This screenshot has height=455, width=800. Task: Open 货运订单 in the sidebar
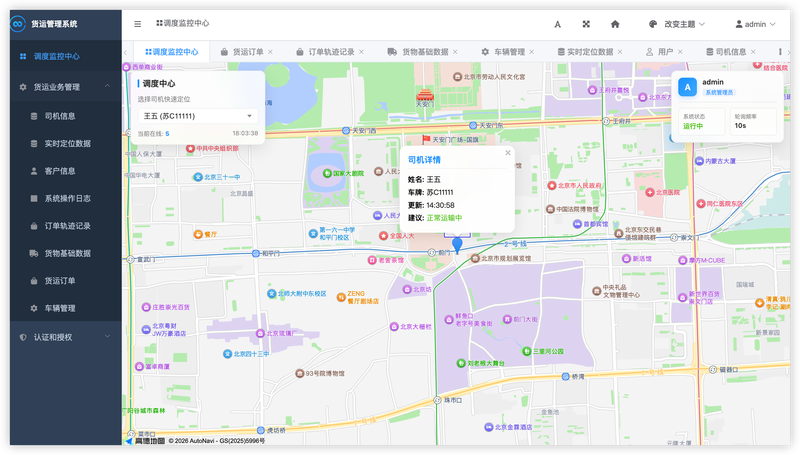tap(66, 281)
